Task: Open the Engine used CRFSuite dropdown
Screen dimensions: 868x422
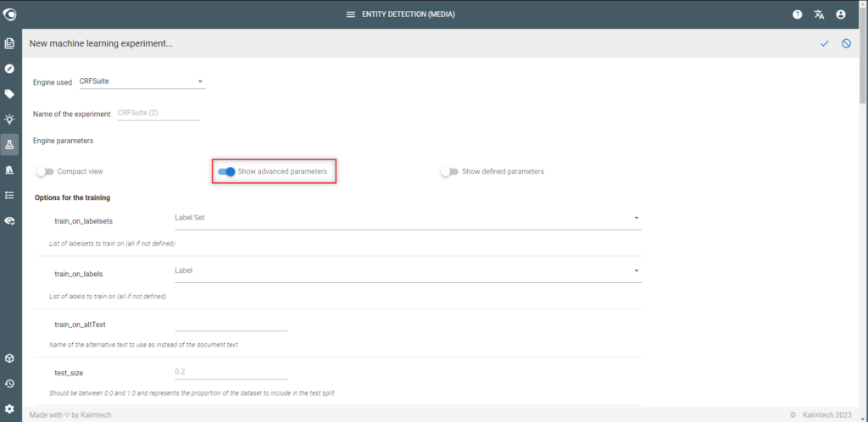Action: tap(142, 81)
